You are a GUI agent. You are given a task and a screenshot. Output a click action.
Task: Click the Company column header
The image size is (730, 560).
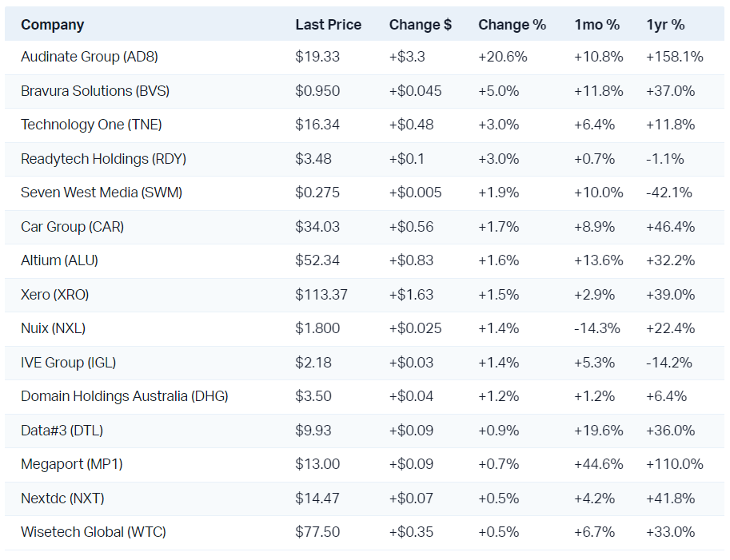coord(52,25)
